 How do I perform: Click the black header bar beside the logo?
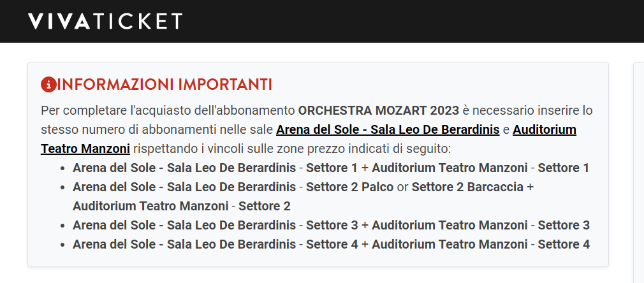(x=411, y=21)
